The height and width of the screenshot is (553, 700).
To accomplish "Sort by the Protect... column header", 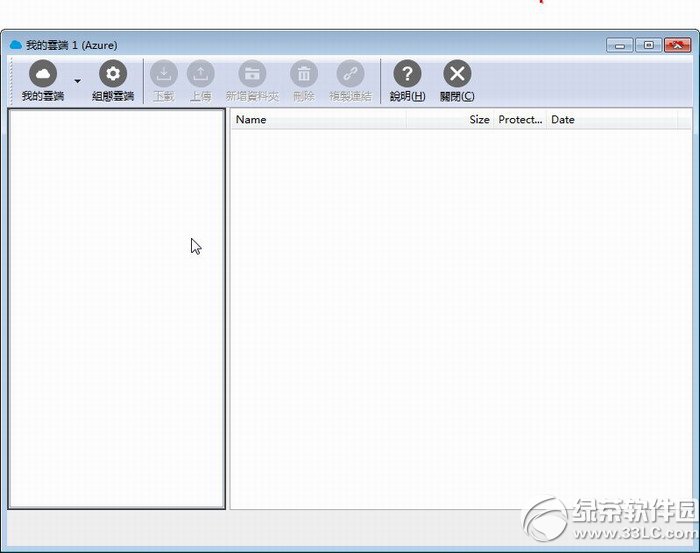I will click(520, 120).
